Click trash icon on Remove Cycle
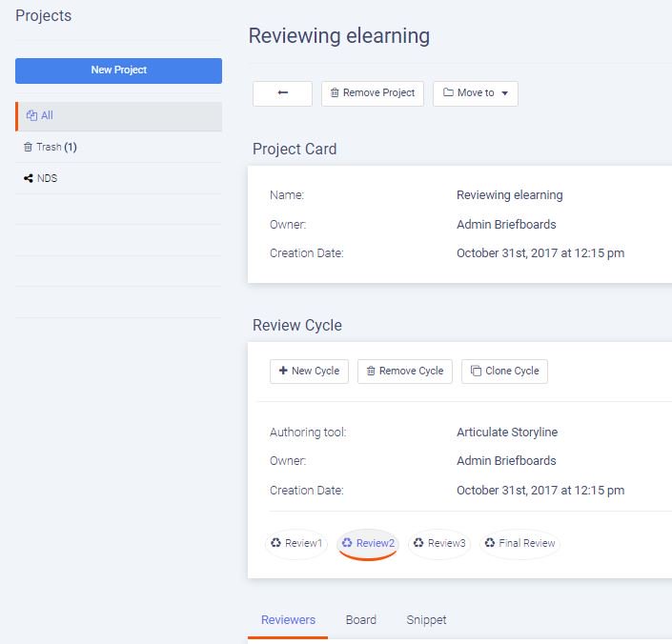Screen dimensions: 672x644 (371, 371)
